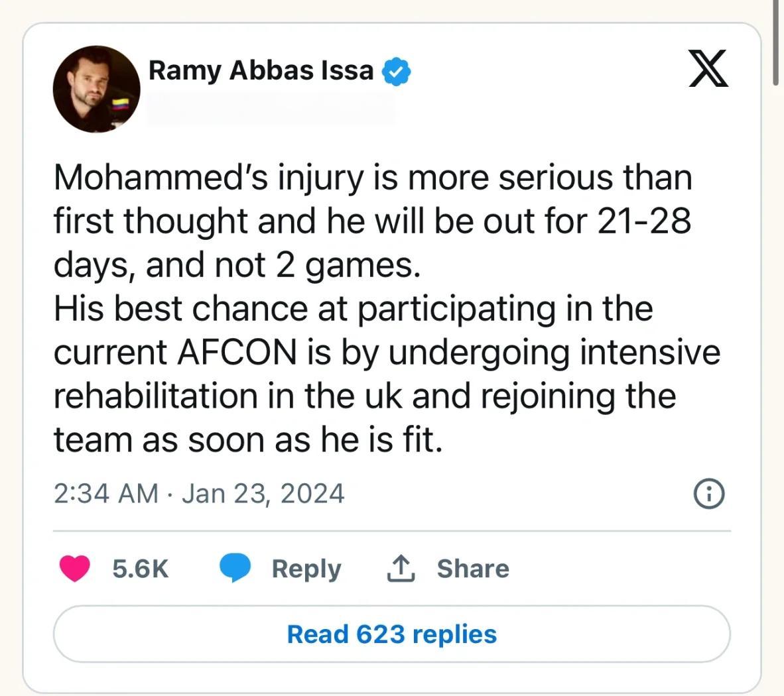Click the Share text label
Image resolution: width=784 pixels, height=696 pixels.
click(x=473, y=569)
